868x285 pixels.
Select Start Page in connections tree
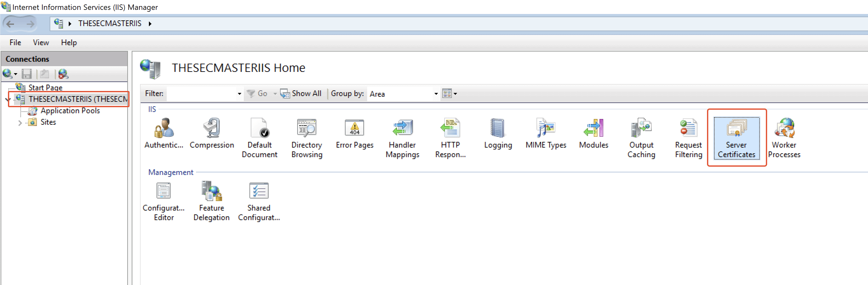[x=45, y=87]
